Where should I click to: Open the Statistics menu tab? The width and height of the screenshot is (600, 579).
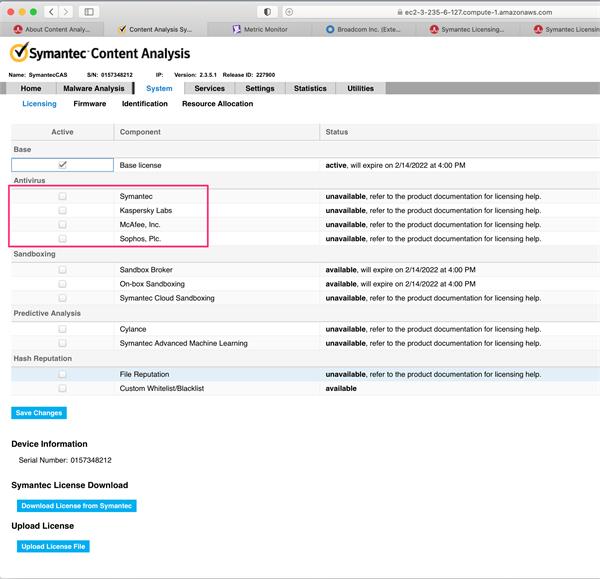[x=310, y=88]
